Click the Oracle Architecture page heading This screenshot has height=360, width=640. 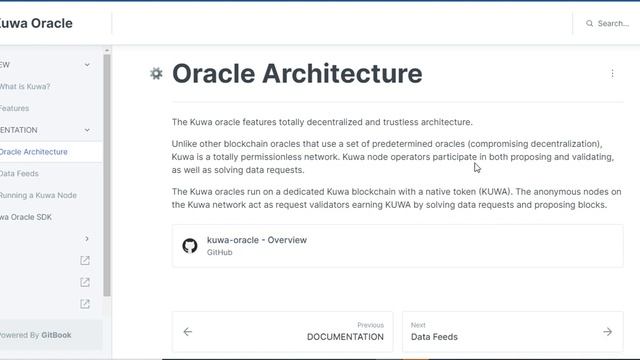click(297, 74)
